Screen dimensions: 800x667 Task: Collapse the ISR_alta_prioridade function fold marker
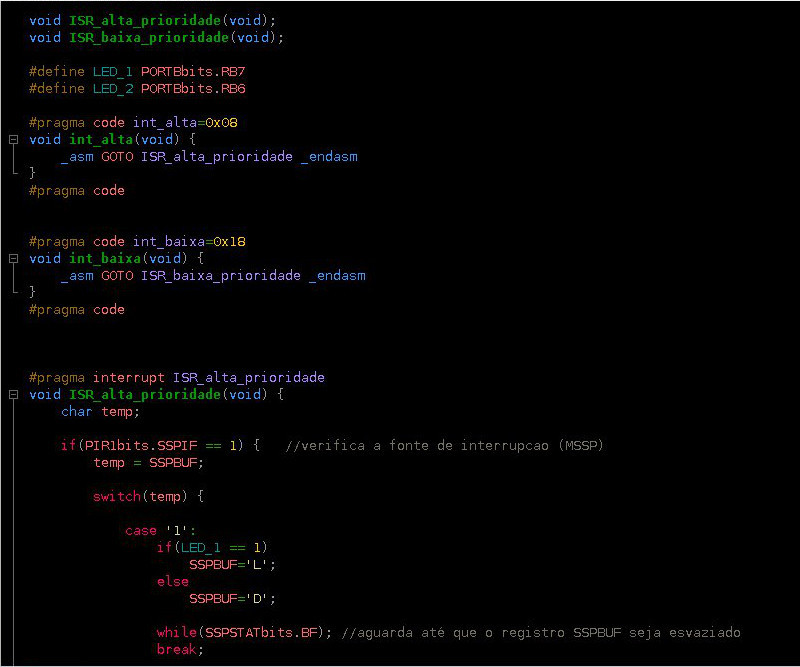pos(12,394)
